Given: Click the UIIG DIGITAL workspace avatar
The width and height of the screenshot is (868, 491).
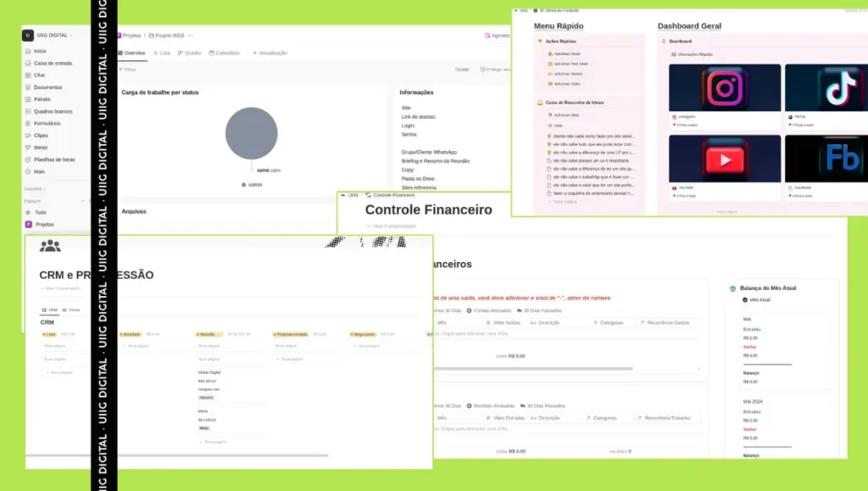Looking at the screenshot, I should (x=28, y=36).
